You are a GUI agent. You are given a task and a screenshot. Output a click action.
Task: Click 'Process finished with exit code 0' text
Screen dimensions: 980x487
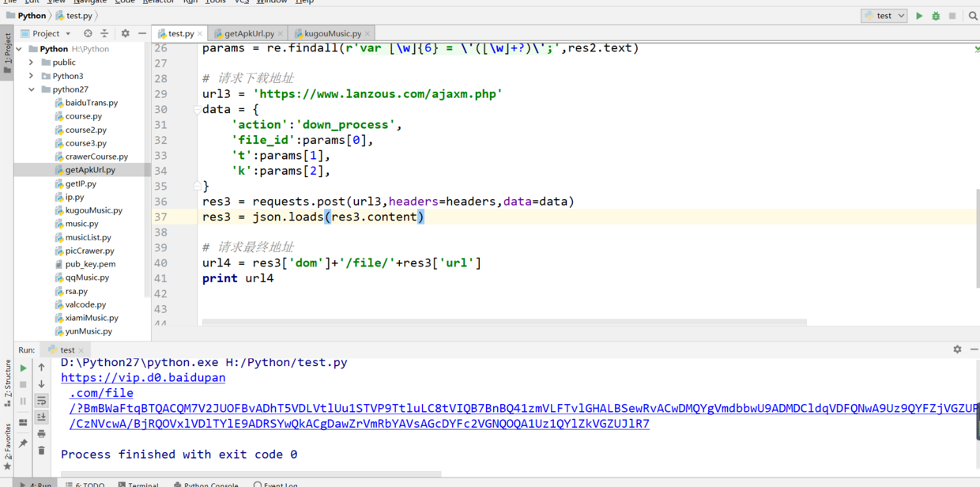point(179,455)
